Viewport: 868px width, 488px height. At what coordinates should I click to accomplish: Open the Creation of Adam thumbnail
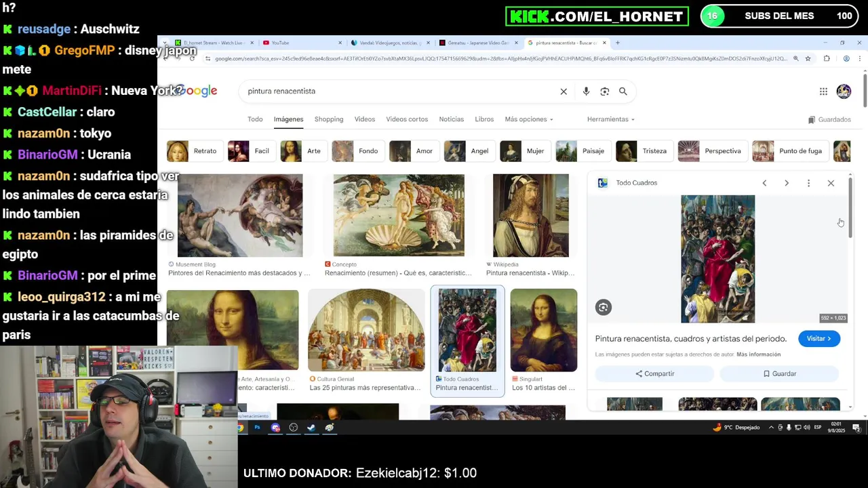point(239,216)
